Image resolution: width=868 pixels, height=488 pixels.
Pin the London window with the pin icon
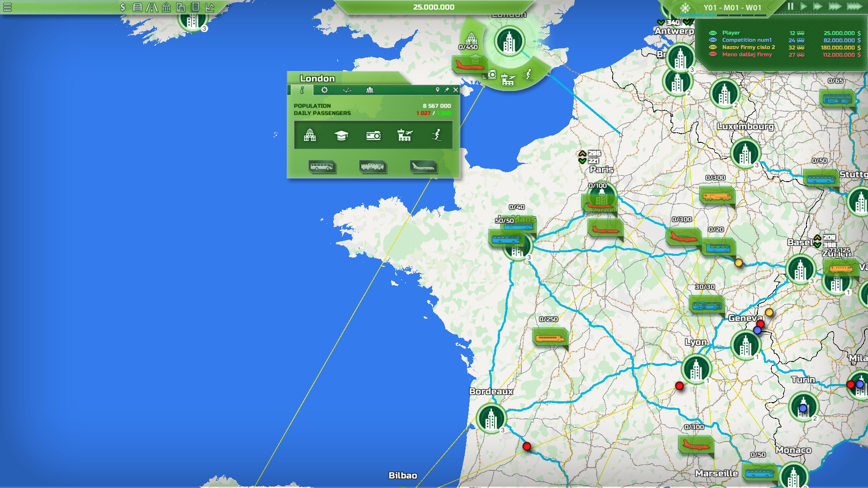pyautogui.click(x=447, y=90)
